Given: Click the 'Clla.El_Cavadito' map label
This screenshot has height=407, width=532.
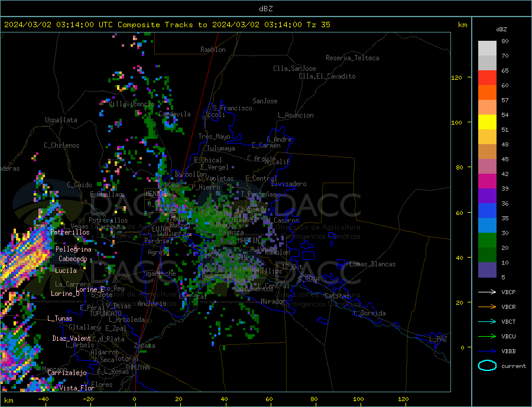Looking at the screenshot, I should [327, 76].
